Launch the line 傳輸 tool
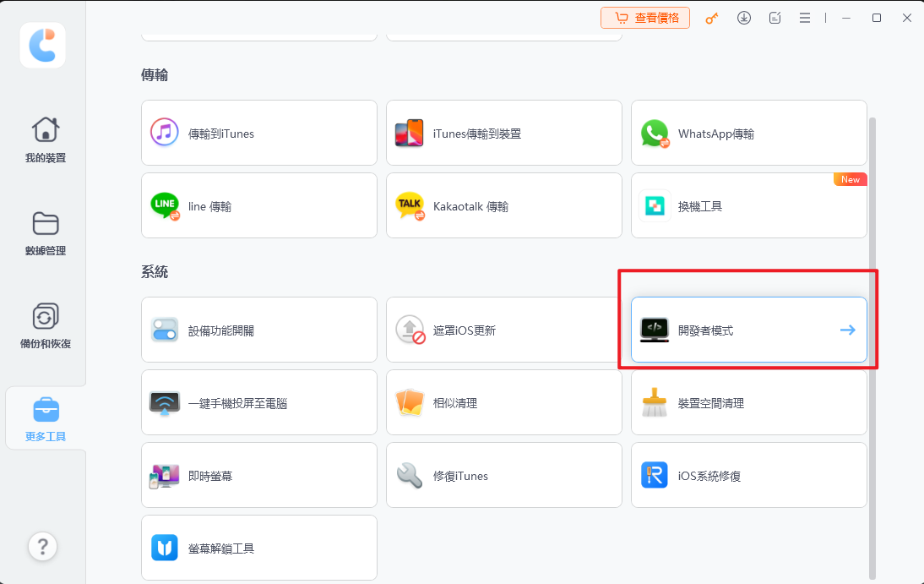 [258, 206]
